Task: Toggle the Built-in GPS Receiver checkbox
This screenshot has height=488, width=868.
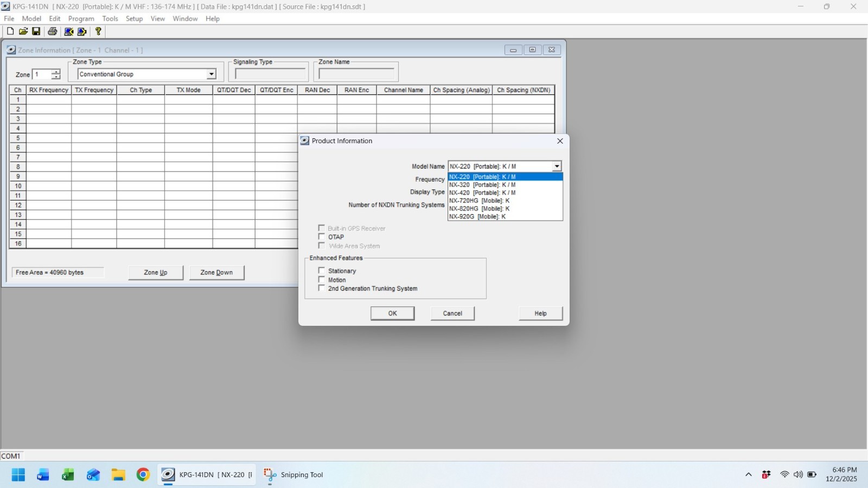Action: pos(322,228)
